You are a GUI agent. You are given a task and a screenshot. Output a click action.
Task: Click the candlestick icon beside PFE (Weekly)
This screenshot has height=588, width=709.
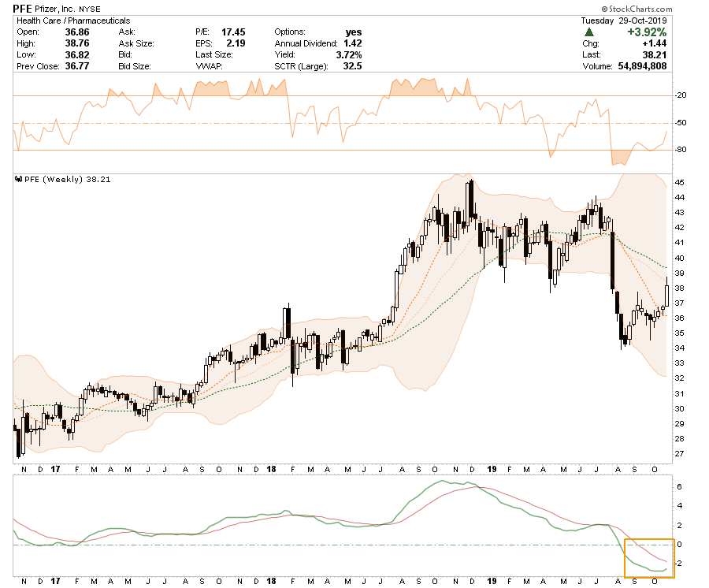[x=19, y=179]
